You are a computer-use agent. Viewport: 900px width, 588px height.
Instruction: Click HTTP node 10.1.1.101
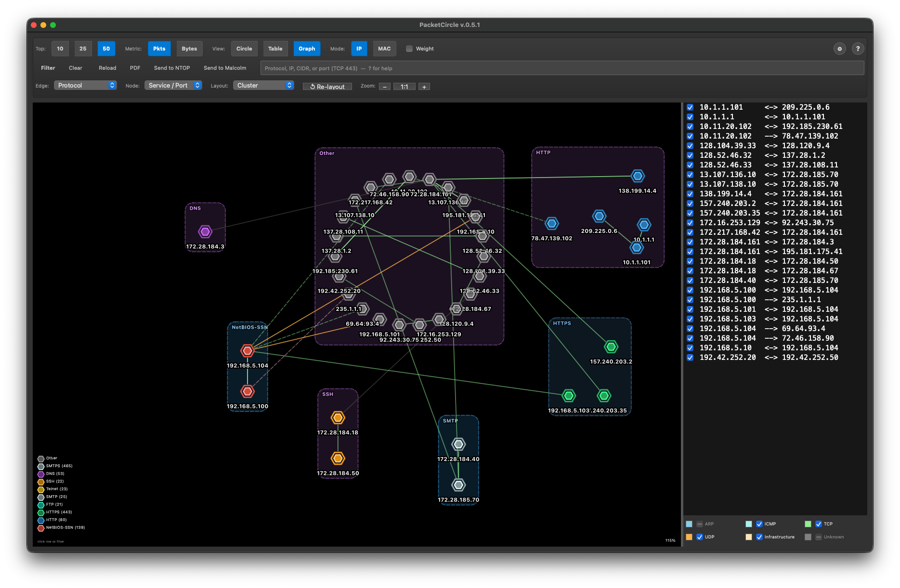click(x=637, y=247)
